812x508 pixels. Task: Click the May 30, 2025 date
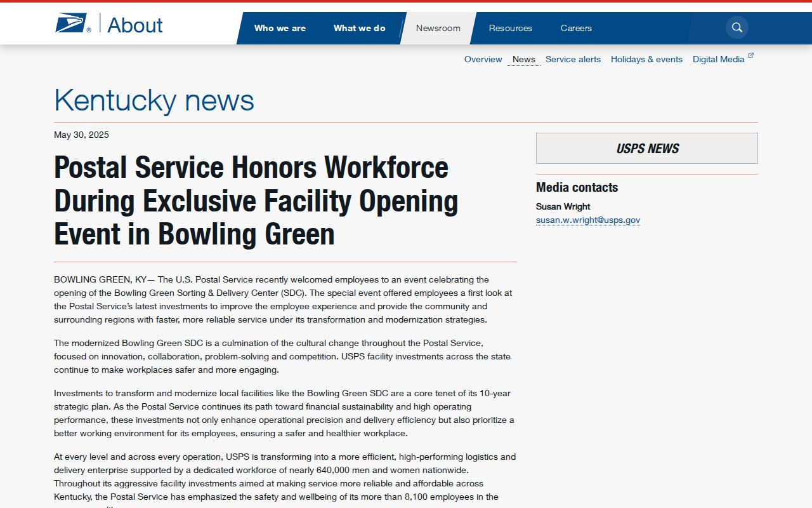point(81,135)
